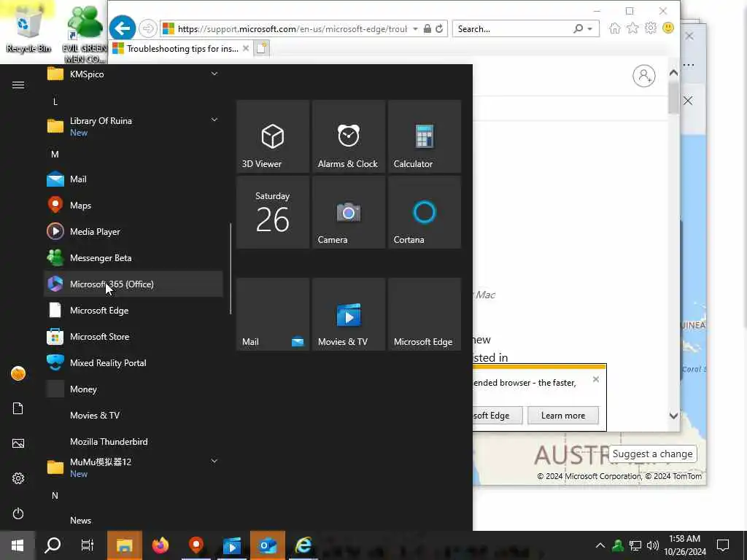The width and height of the screenshot is (747, 560).
Task: Switch to Internet Explorer on taskbar
Action: (x=303, y=545)
